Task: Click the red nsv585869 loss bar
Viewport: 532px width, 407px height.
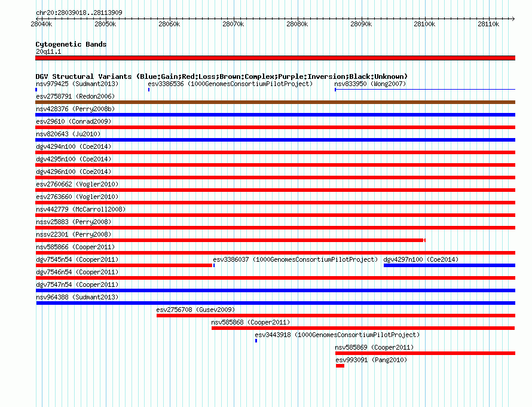Action: point(425,353)
